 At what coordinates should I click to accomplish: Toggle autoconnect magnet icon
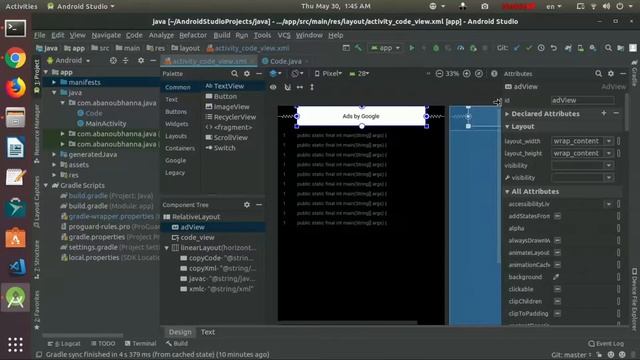[287, 87]
